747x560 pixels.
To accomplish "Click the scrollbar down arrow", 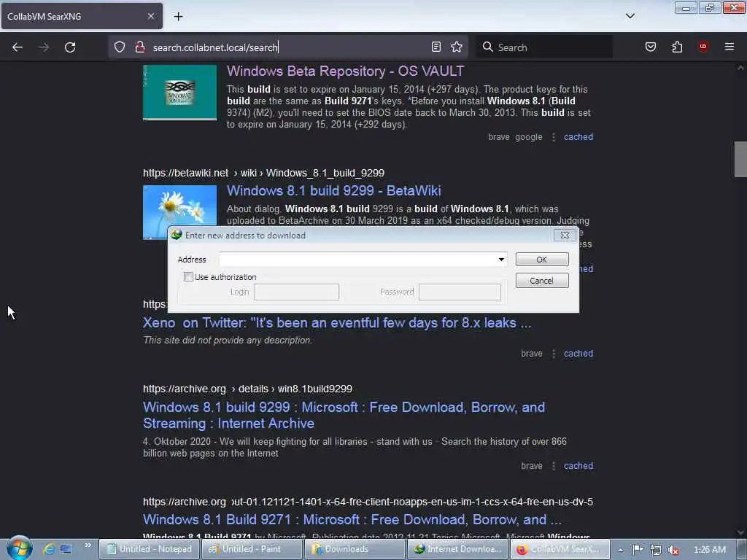I will click(740, 532).
